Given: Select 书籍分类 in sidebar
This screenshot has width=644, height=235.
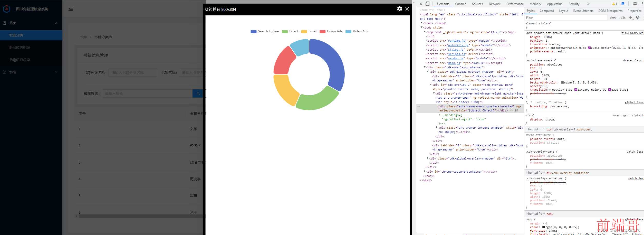Looking at the screenshot, I should 31,35.
